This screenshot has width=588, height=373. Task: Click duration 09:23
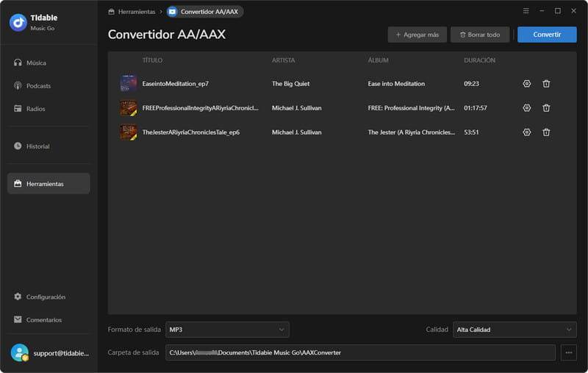click(471, 84)
